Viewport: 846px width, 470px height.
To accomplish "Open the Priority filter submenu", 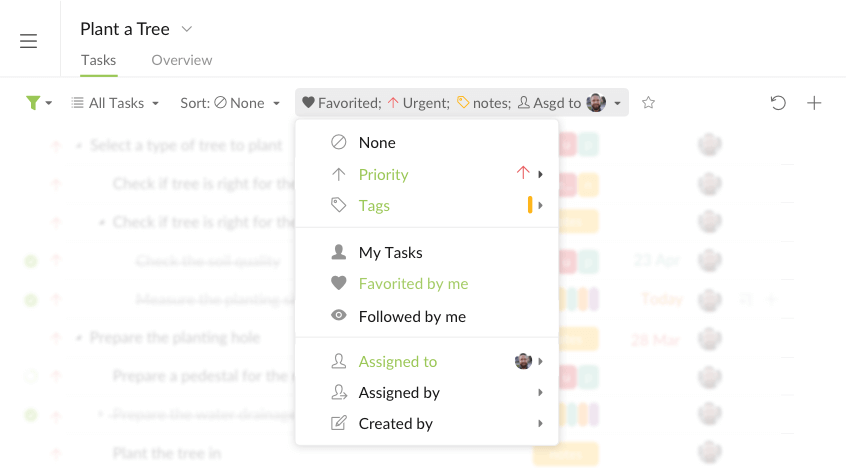I will [384, 175].
